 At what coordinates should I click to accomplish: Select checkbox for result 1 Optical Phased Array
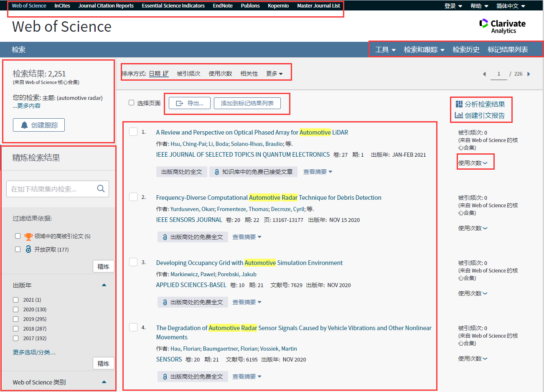tap(133, 132)
